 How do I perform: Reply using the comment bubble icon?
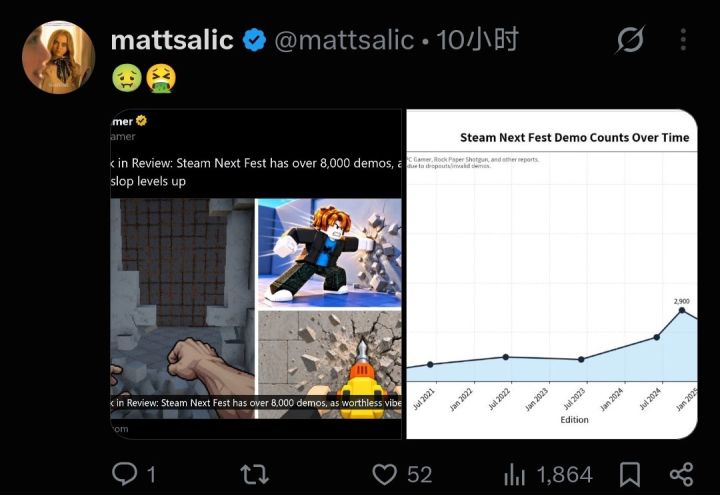(x=124, y=474)
